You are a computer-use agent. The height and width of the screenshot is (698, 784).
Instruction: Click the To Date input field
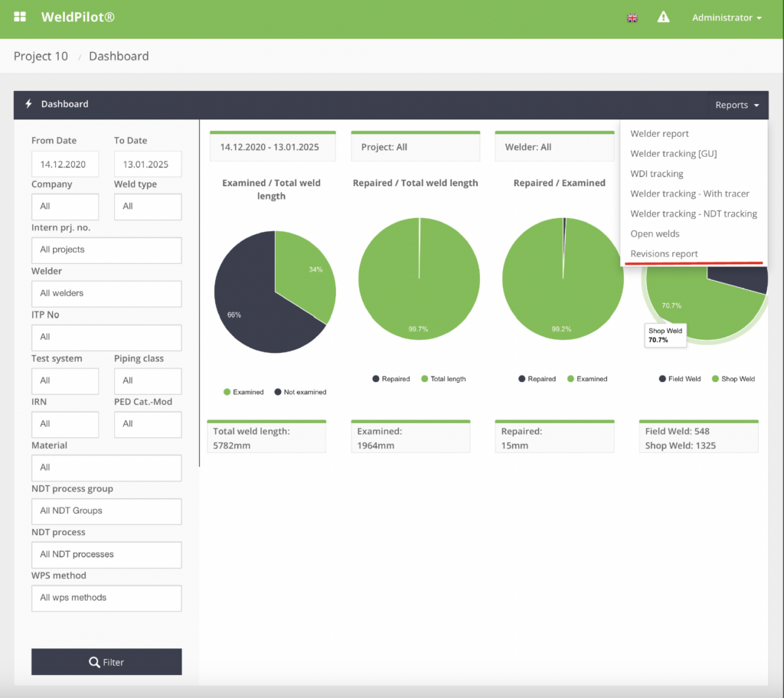[x=148, y=164]
